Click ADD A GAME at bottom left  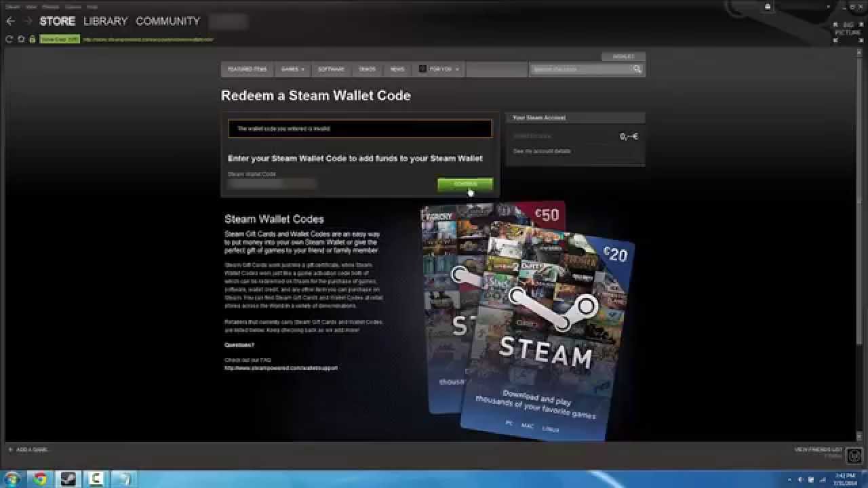(28, 449)
